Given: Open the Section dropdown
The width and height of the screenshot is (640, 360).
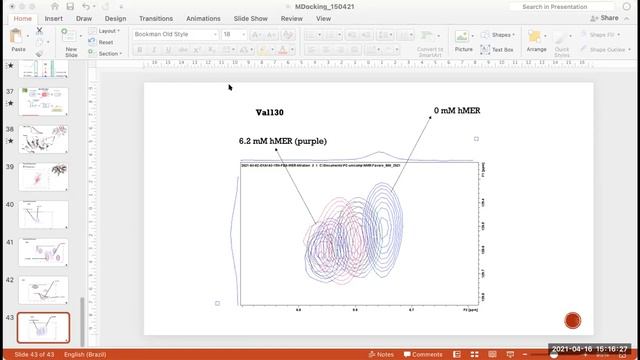Looking at the screenshot, I should click(x=105, y=53).
